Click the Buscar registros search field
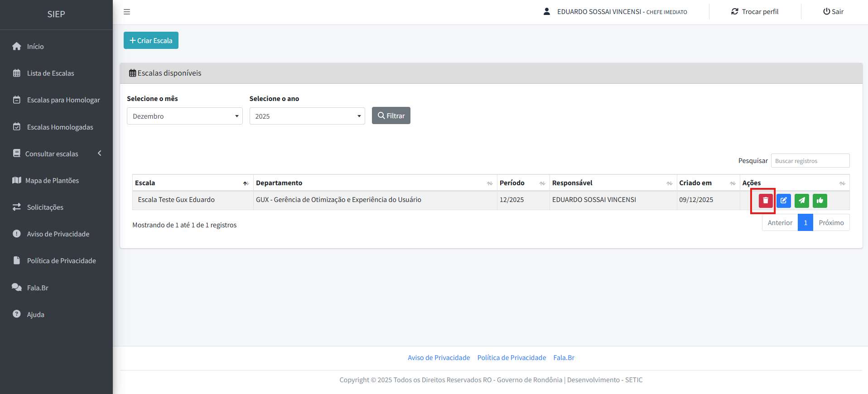The image size is (868, 394). pos(810,161)
